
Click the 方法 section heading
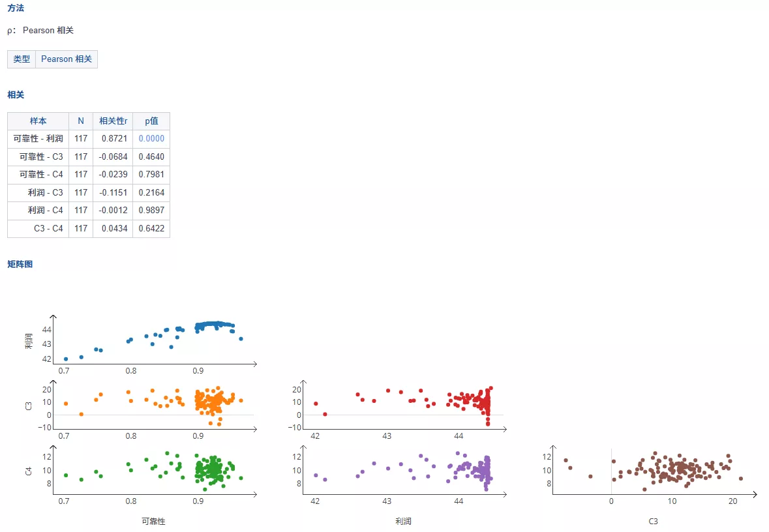coord(16,8)
